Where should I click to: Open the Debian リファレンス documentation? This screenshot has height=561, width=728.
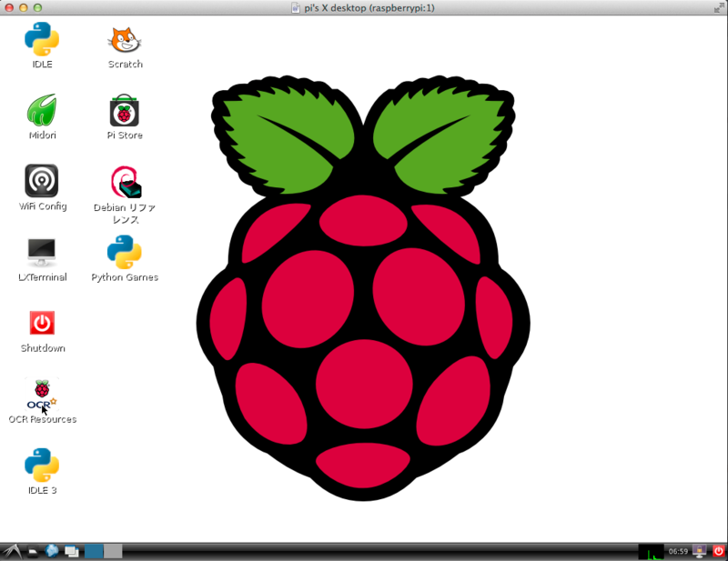pos(125,181)
